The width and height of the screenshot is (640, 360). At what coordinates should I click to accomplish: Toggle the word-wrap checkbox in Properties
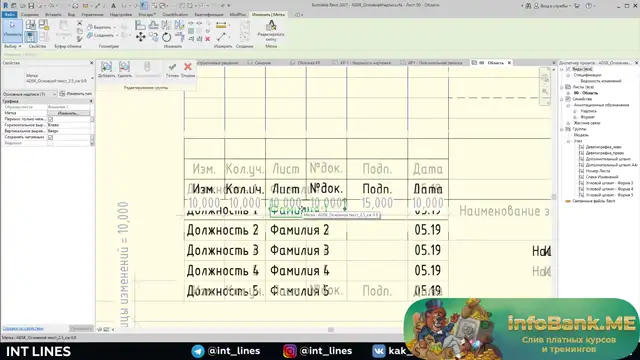pyautogui.click(x=51, y=119)
